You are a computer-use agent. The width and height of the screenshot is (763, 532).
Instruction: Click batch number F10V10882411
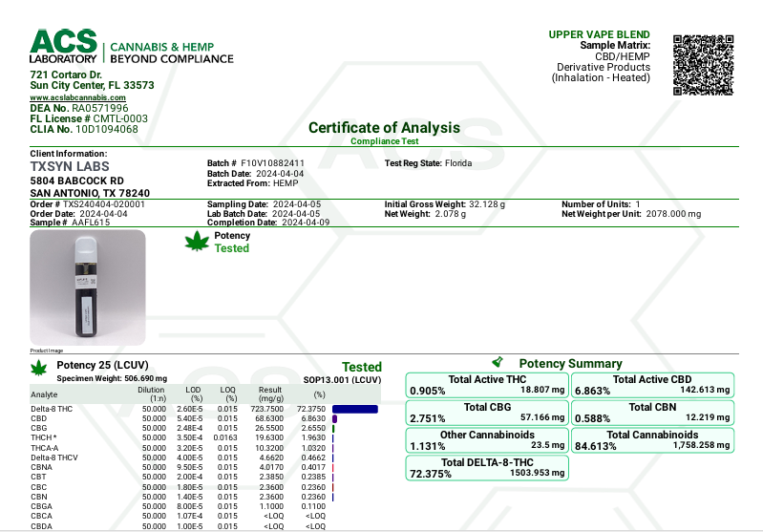[x=272, y=163]
